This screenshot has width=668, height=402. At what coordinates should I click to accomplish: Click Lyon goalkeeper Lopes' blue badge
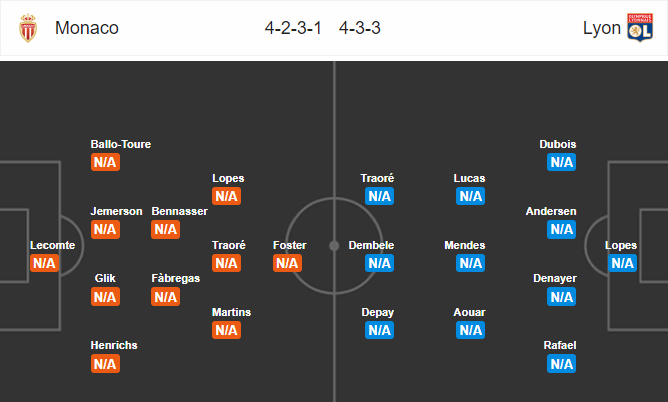point(622,263)
